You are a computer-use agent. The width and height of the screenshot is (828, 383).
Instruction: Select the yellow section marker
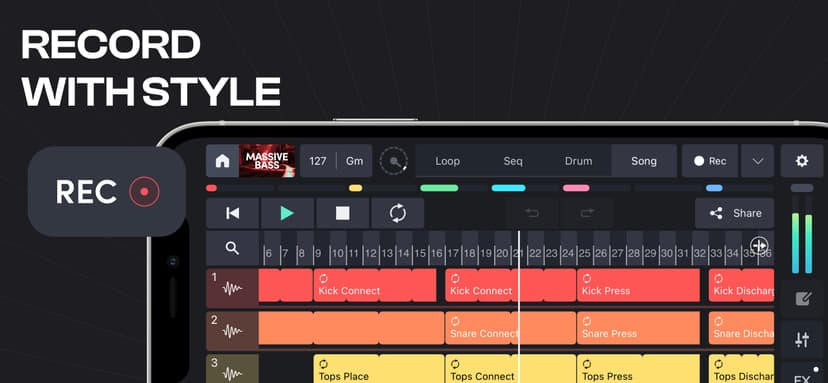click(x=355, y=188)
